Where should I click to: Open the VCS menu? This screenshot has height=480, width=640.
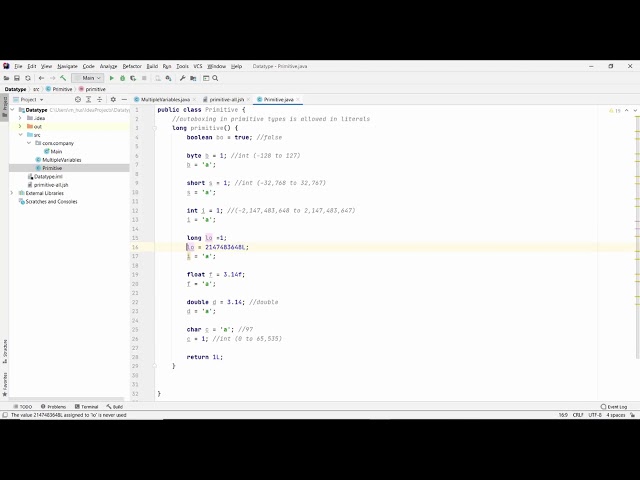coord(198,66)
